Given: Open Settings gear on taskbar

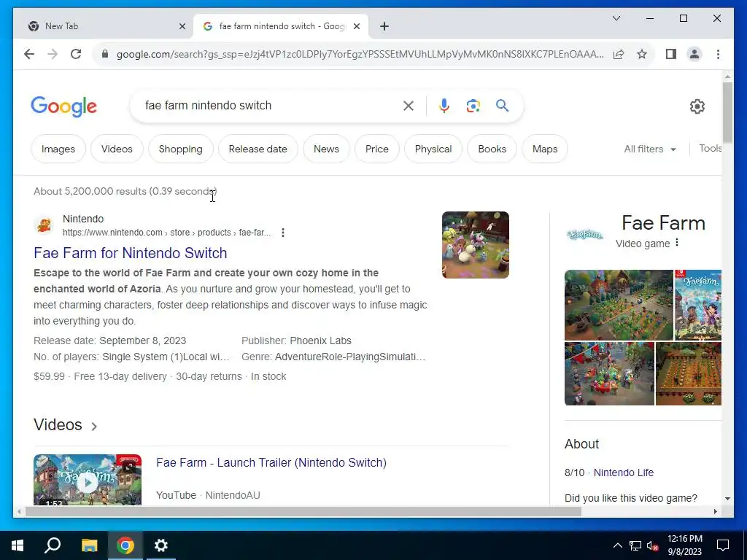Looking at the screenshot, I should (x=161, y=545).
